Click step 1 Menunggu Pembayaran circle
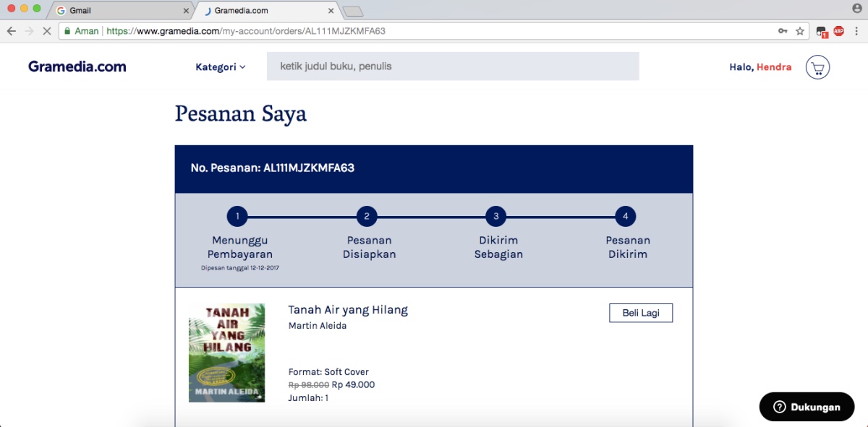 [237, 216]
